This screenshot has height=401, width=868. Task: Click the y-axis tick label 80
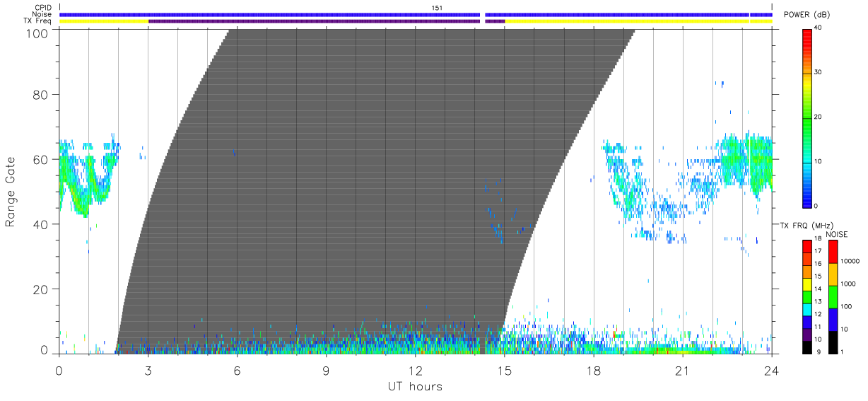click(39, 94)
